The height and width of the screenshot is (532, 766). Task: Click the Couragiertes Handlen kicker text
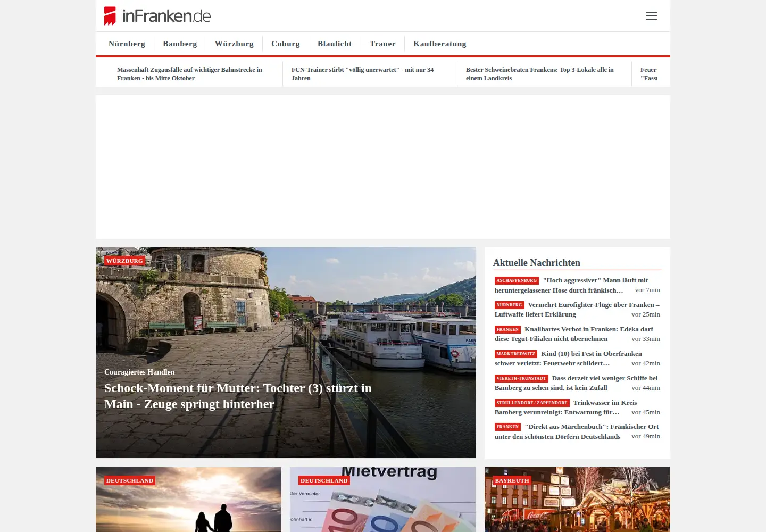click(139, 372)
